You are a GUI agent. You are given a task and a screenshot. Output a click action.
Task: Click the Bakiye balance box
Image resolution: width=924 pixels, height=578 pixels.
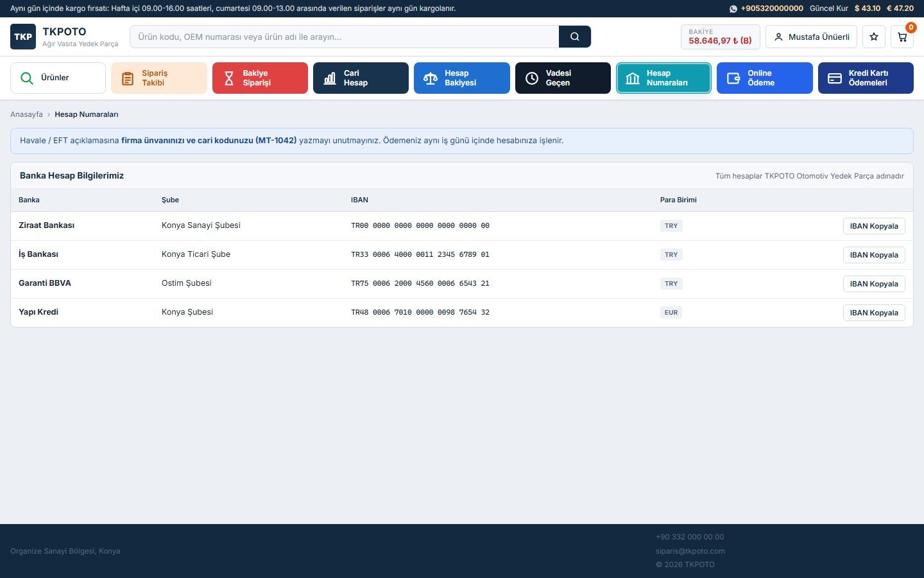click(720, 37)
